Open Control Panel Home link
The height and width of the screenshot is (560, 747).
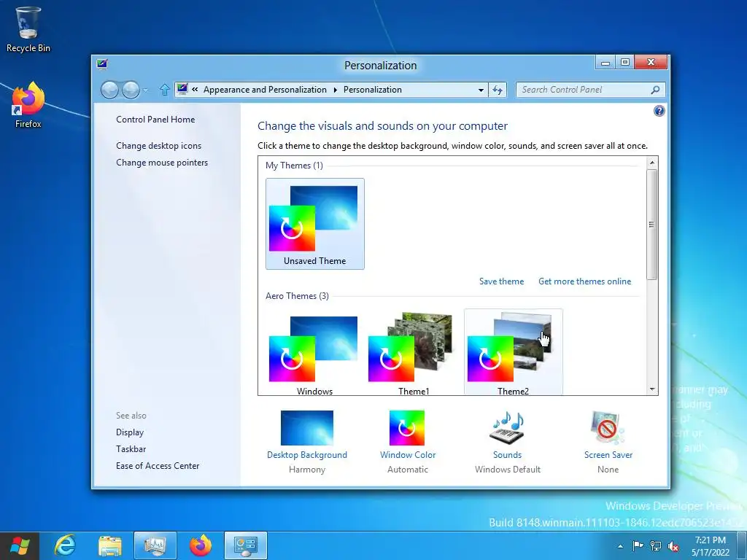pyautogui.click(x=155, y=120)
